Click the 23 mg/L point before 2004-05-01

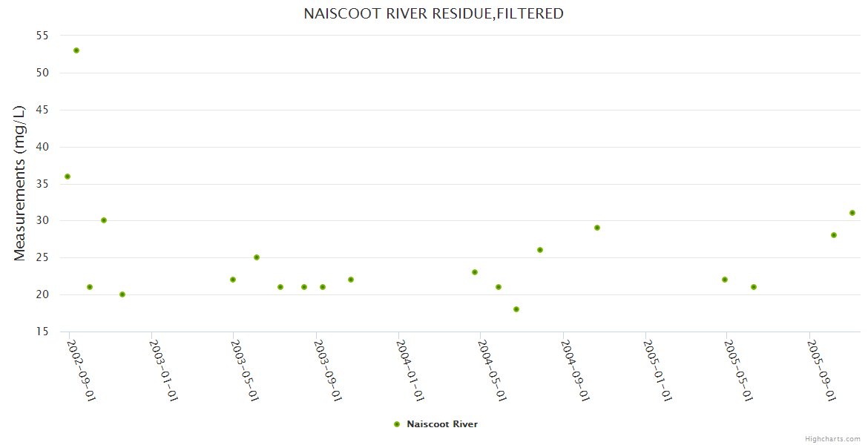[x=475, y=272]
